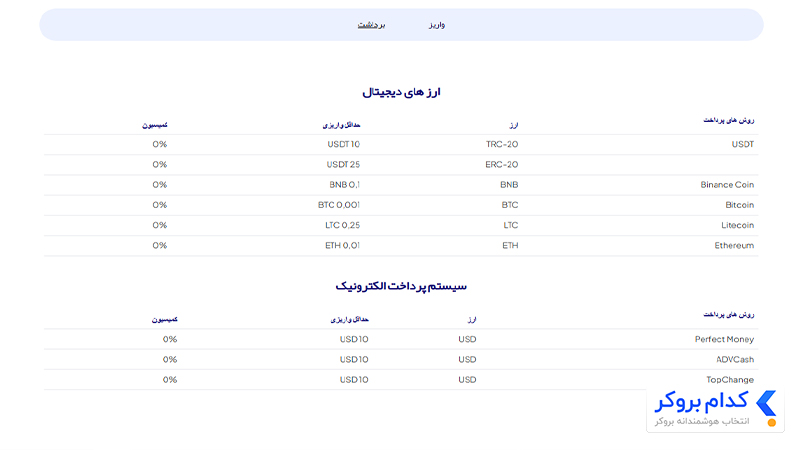
Task: Click the ارز column header in digital currencies table
Action: tap(513, 124)
